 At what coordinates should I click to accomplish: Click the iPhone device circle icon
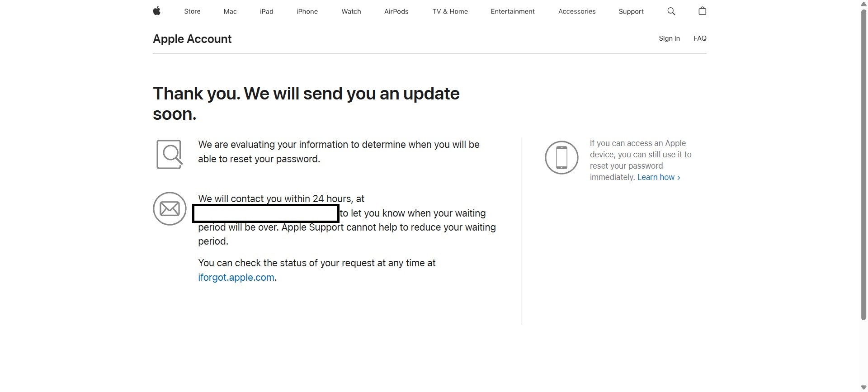click(x=561, y=157)
